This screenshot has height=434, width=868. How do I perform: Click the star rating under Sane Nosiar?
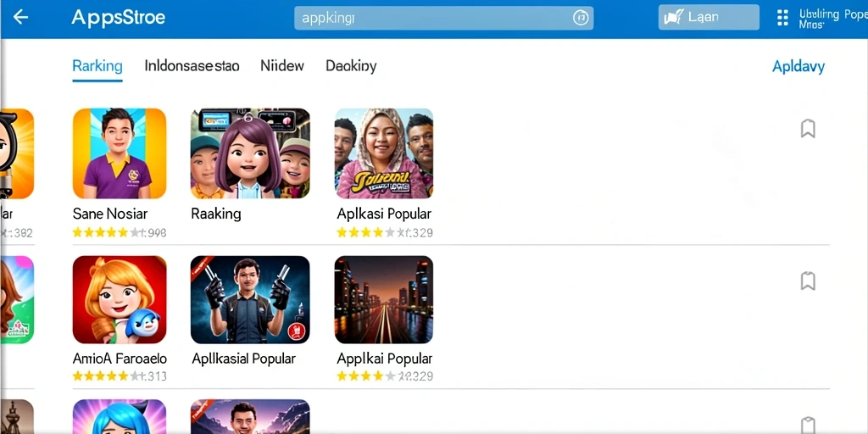pos(106,232)
